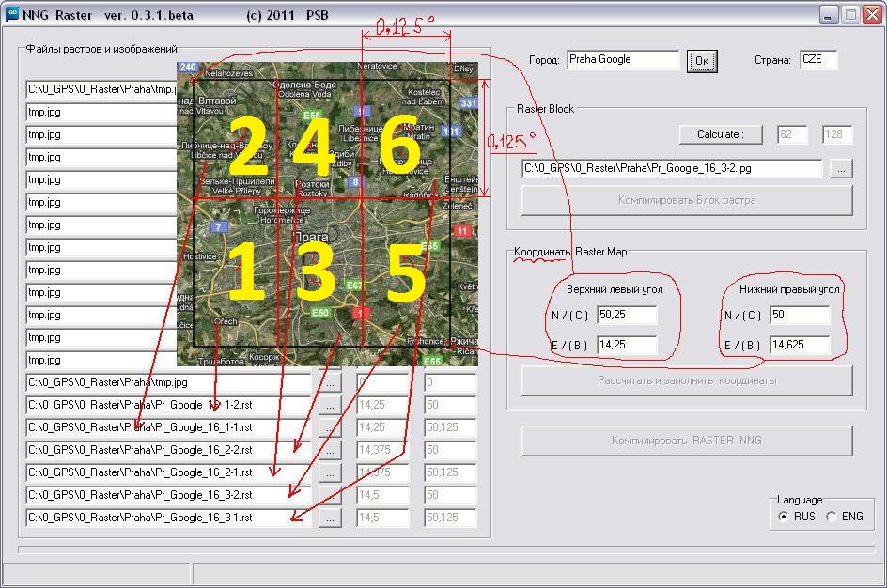The width and height of the screenshot is (887, 588).
Task: Click the 14,25 value in 1-1.rst row
Action: (x=382, y=427)
